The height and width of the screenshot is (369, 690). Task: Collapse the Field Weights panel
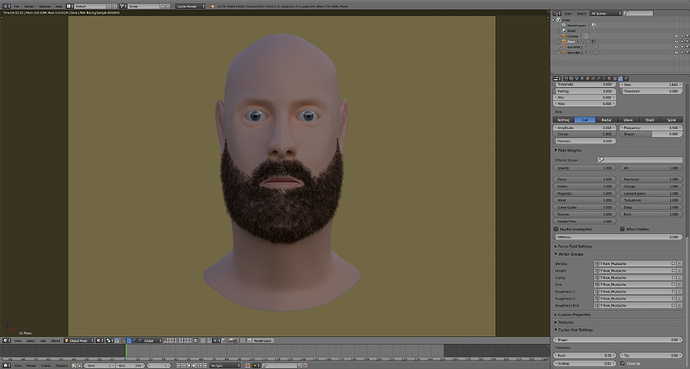568,150
